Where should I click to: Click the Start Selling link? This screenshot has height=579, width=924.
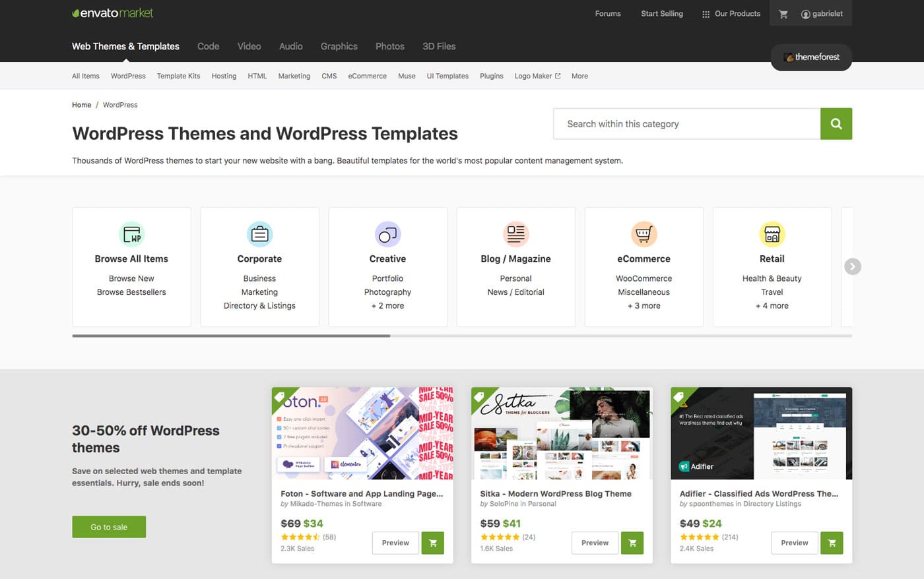(x=662, y=14)
